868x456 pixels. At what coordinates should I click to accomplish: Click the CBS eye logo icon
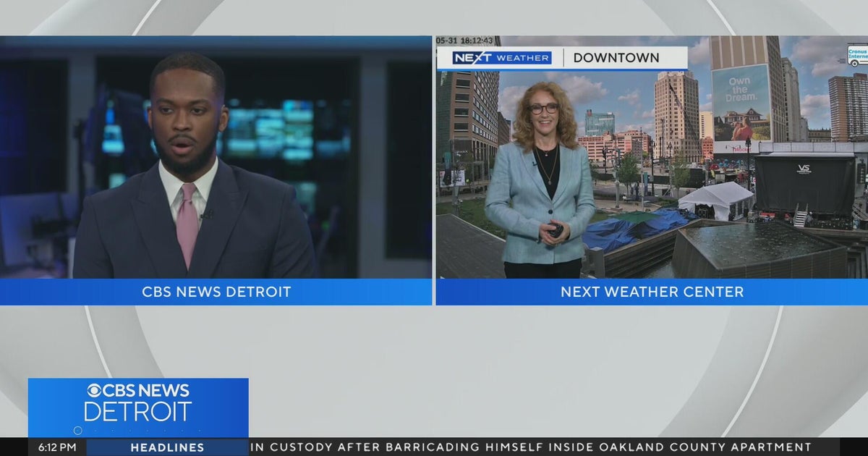coord(95,391)
